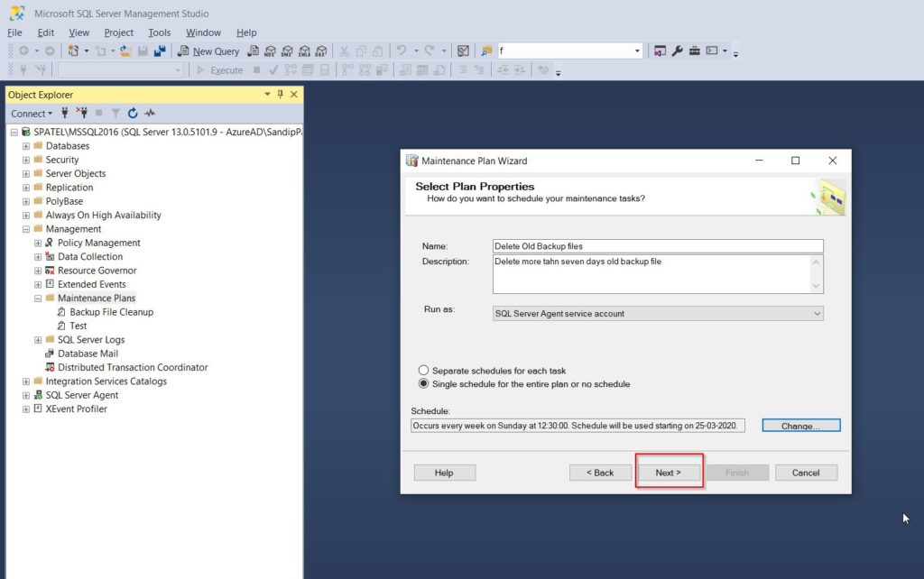Screen dimensions: 924x579
Task: Click the Database Engine Query icon
Action: (x=253, y=51)
